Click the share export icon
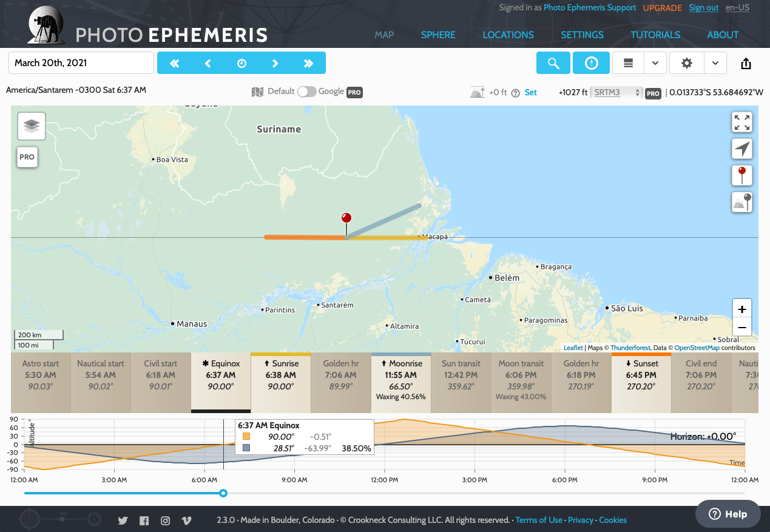Viewport: 770px width, 532px height. click(746, 64)
